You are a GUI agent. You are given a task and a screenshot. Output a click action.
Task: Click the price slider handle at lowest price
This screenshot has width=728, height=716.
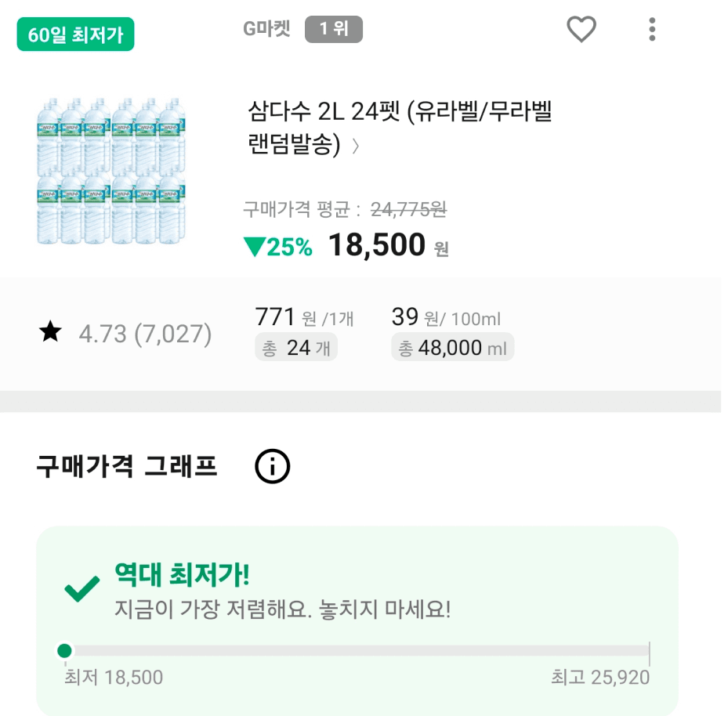tap(65, 650)
